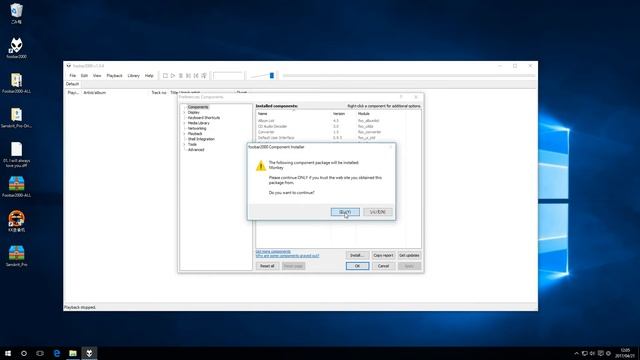Select the KK recorder desktop icon
This screenshot has height=360, width=640.
point(16,221)
